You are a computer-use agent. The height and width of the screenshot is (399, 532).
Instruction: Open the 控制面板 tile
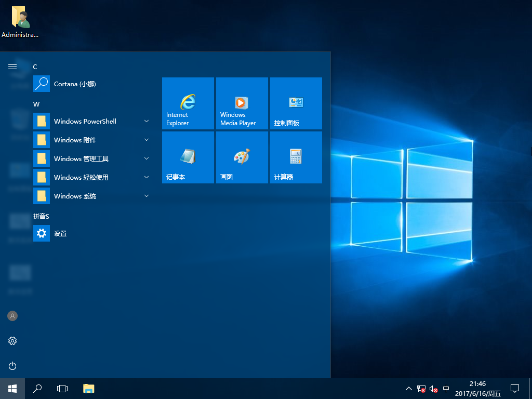coord(296,103)
